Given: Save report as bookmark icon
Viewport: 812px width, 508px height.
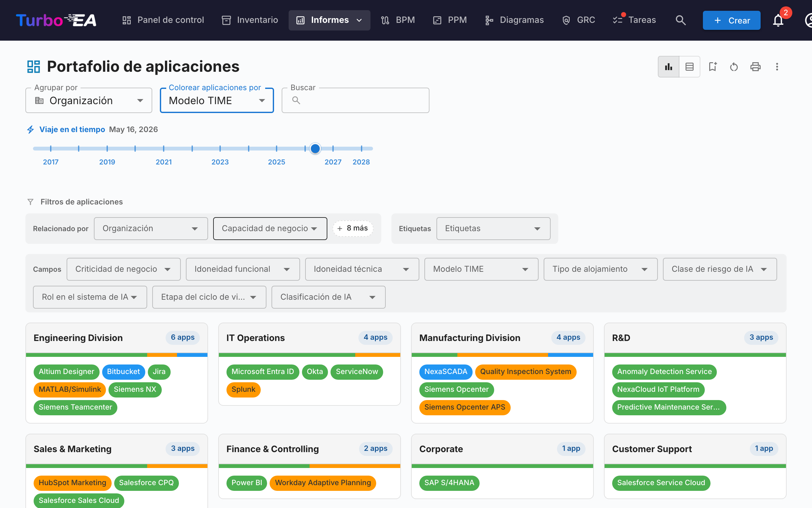Looking at the screenshot, I should [713, 67].
